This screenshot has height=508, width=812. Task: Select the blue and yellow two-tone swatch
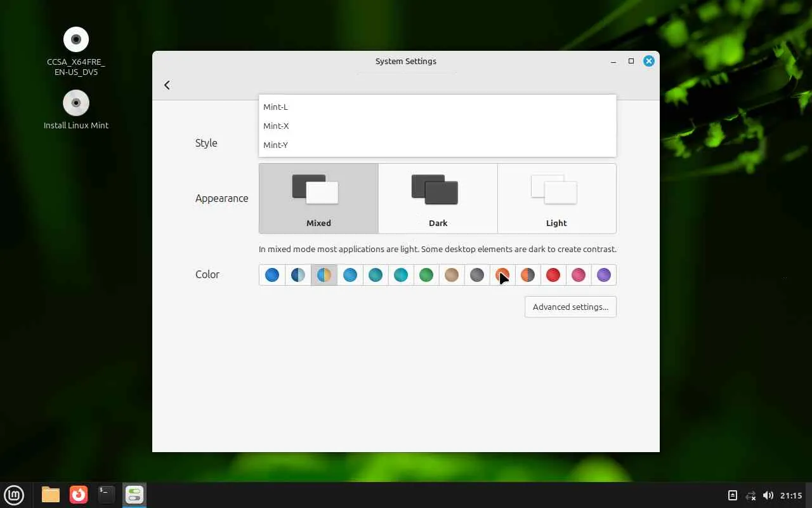pyautogui.click(x=324, y=275)
